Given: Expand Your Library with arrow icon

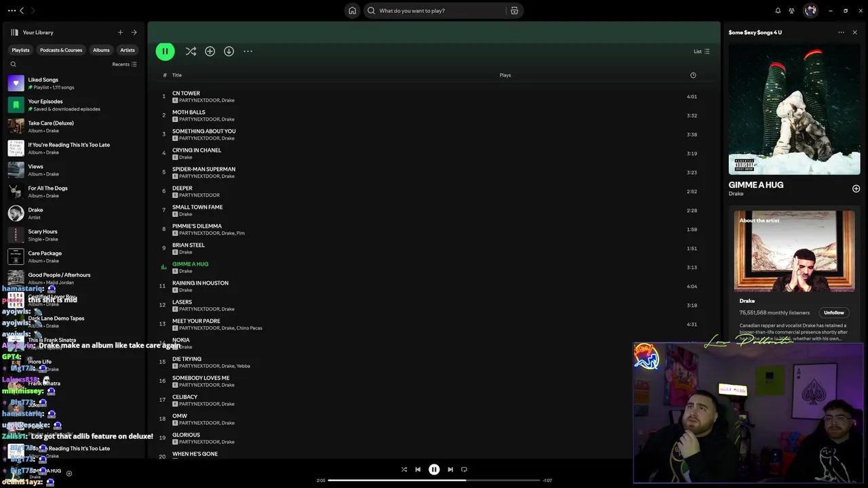Looking at the screenshot, I should tap(134, 33).
